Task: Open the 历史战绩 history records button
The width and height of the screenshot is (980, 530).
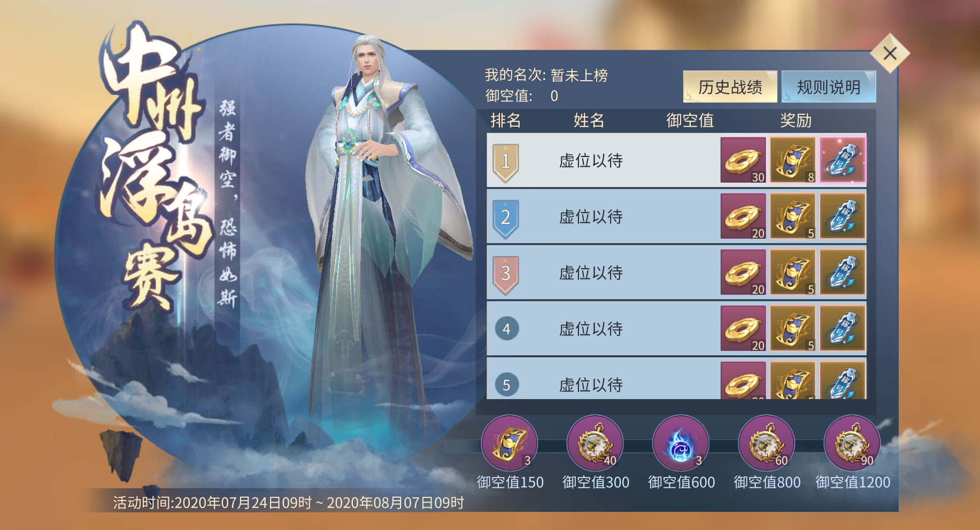Action: [730, 87]
